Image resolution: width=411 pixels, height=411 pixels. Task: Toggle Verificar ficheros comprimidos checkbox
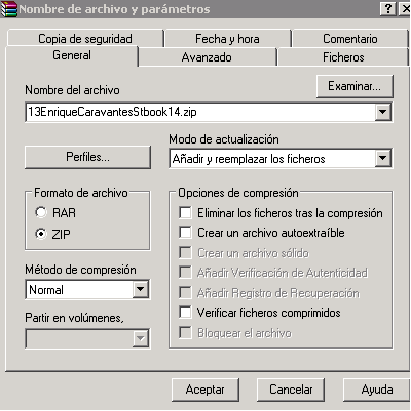click(x=185, y=312)
